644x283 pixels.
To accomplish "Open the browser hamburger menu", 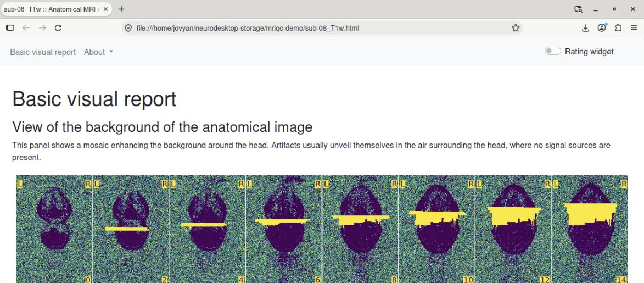I will click(634, 27).
